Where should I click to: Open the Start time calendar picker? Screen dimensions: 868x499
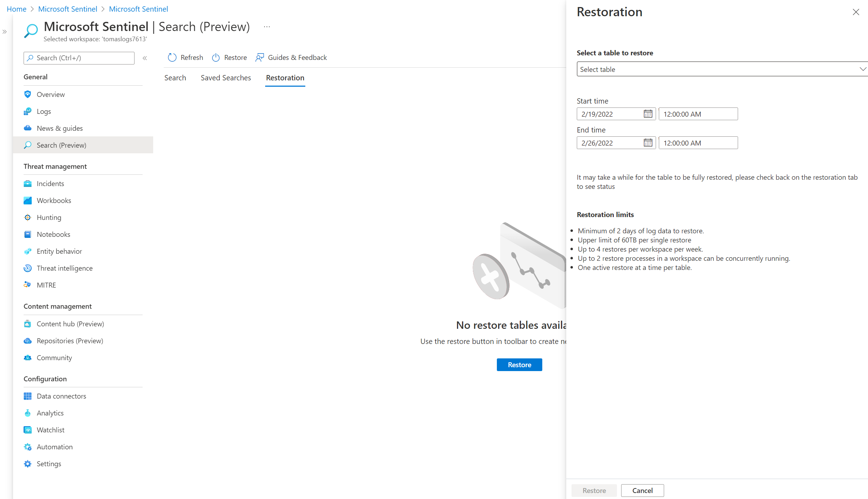[648, 114]
